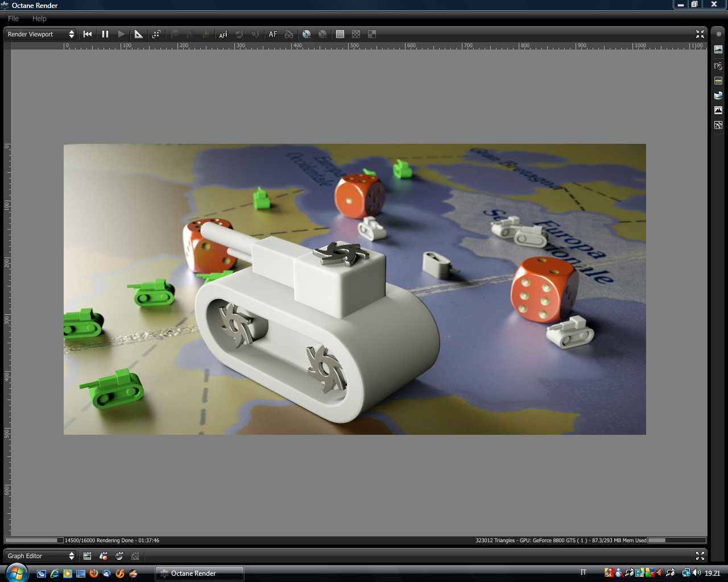Click the camera icon in right sidebar

pyautogui.click(x=718, y=66)
